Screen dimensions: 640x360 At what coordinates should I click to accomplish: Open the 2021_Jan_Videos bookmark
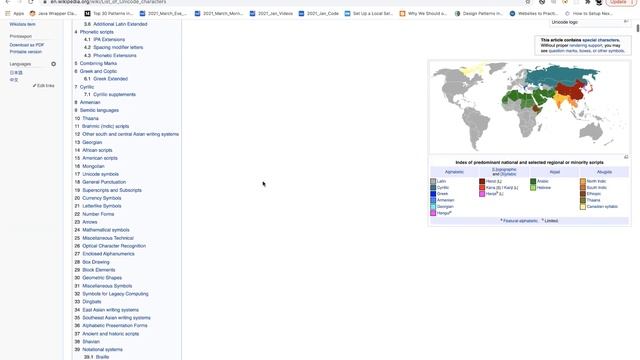click(x=271, y=13)
